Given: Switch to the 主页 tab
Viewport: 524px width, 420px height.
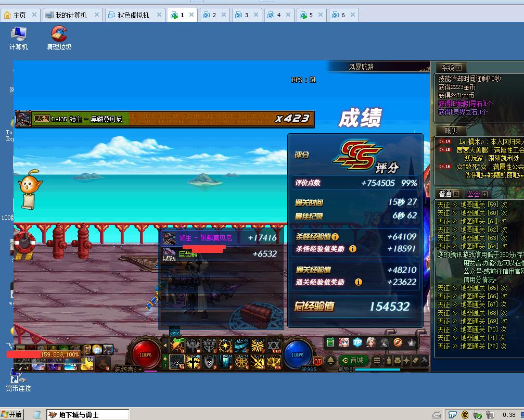Looking at the screenshot, I should (x=19, y=15).
